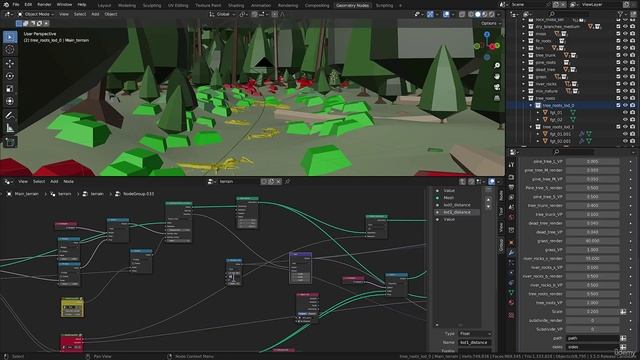
Task: Select the lod1_distance socket in list
Action: [x=457, y=212]
